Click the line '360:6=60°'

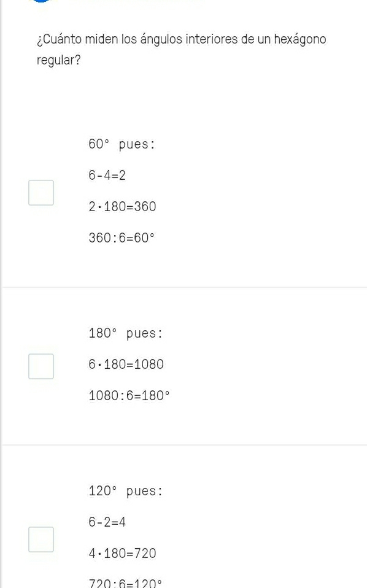coord(122,238)
